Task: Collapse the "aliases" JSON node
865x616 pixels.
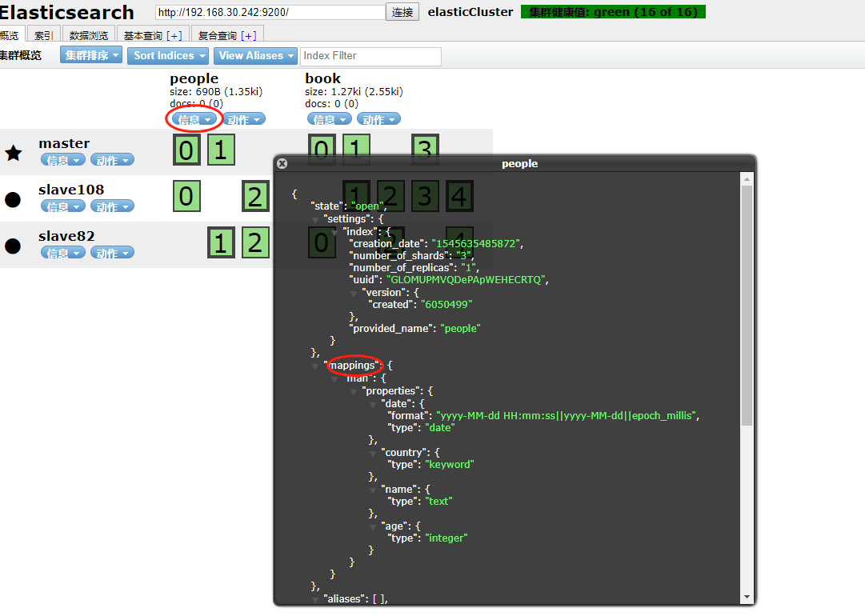Action: tap(315, 599)
